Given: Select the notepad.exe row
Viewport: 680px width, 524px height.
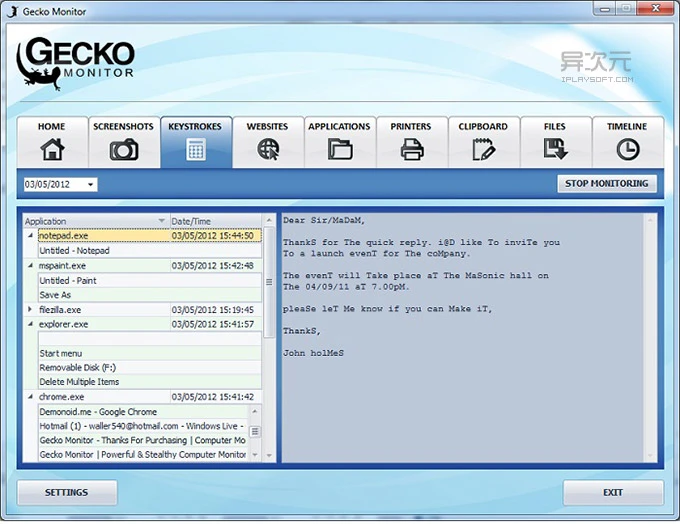Looking at the screenshot, I should 150,236.
